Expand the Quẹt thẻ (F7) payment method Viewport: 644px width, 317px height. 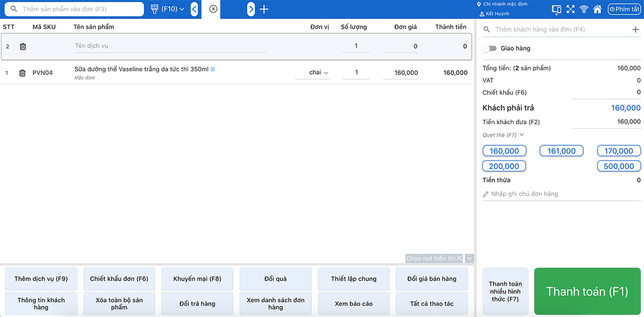coord(503,135)
